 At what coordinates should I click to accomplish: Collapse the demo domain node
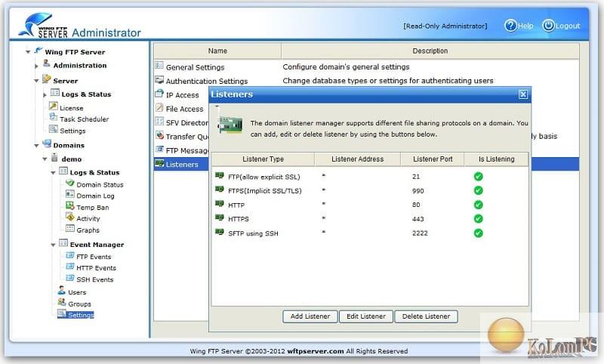(x=45, y=159)
